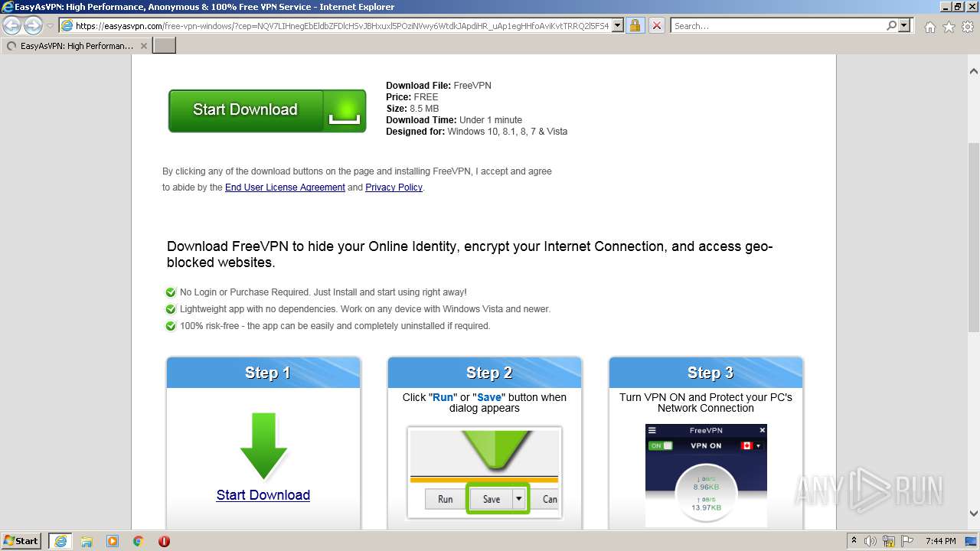This screenshot has width=980, height=551.
Task: Open the IE Home icon
Action: point(929,27)
